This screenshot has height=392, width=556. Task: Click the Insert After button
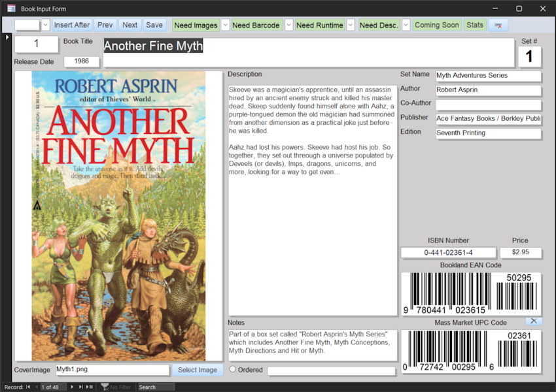point(72,25)
